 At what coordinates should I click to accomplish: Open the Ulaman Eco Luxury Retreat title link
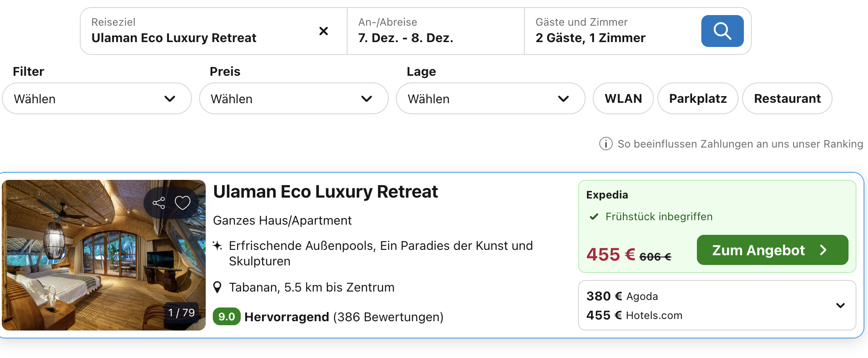pyautogui.click(x=325, y=192)
